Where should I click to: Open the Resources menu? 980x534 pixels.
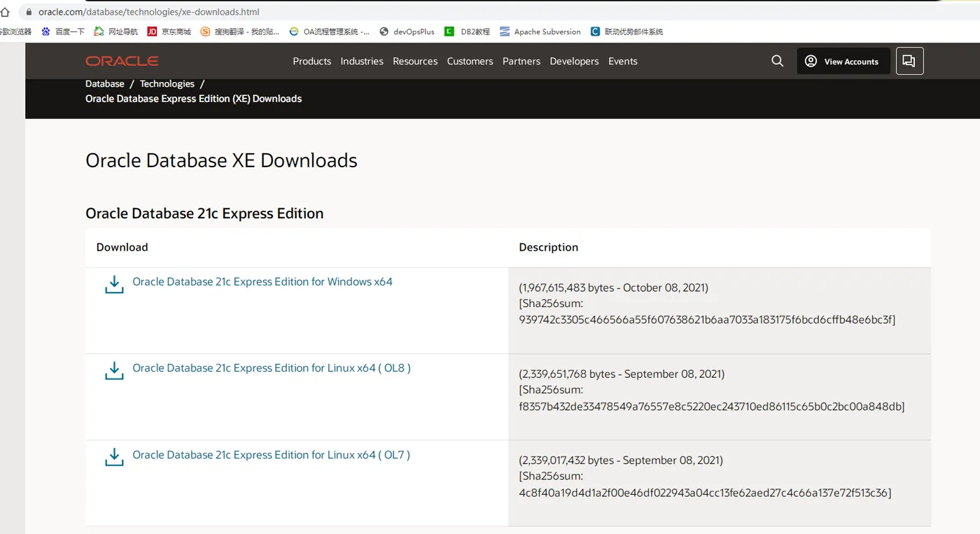click(415, 61)
